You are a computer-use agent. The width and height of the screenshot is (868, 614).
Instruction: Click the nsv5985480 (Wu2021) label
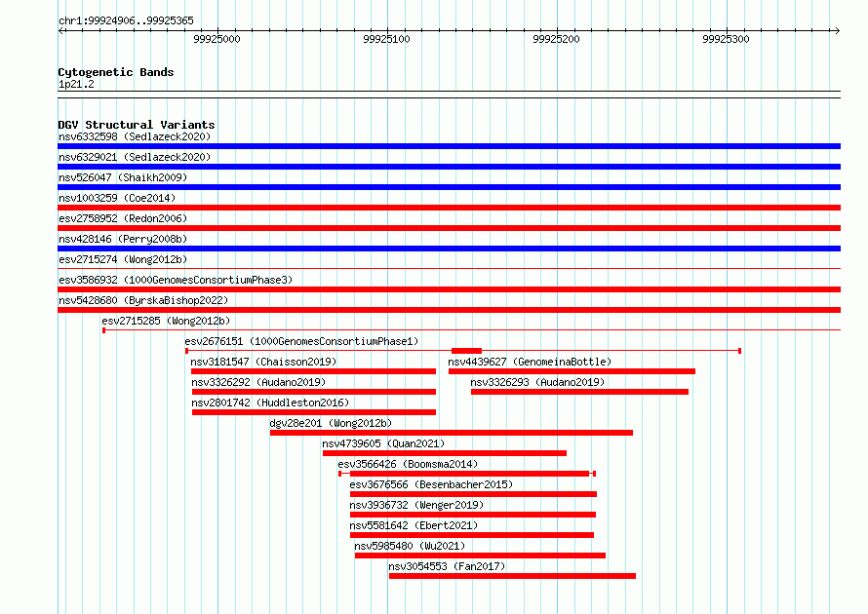click(410, 546)
